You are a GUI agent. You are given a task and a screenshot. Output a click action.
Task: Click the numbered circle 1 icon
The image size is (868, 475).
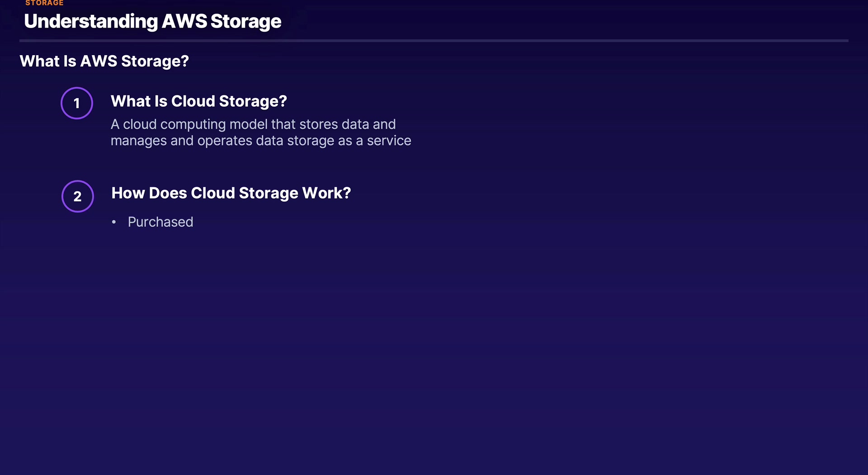tap(77, 103)
